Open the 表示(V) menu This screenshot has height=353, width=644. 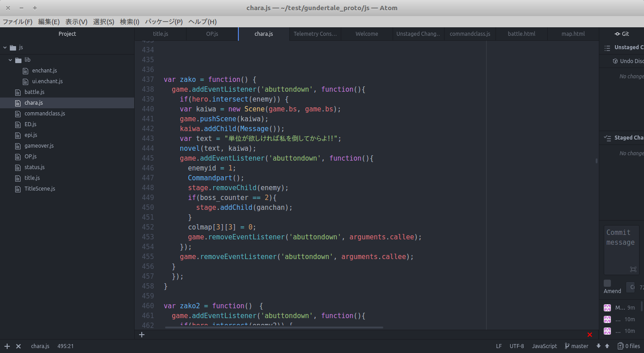pyautogui.click(x=76, y=22)
